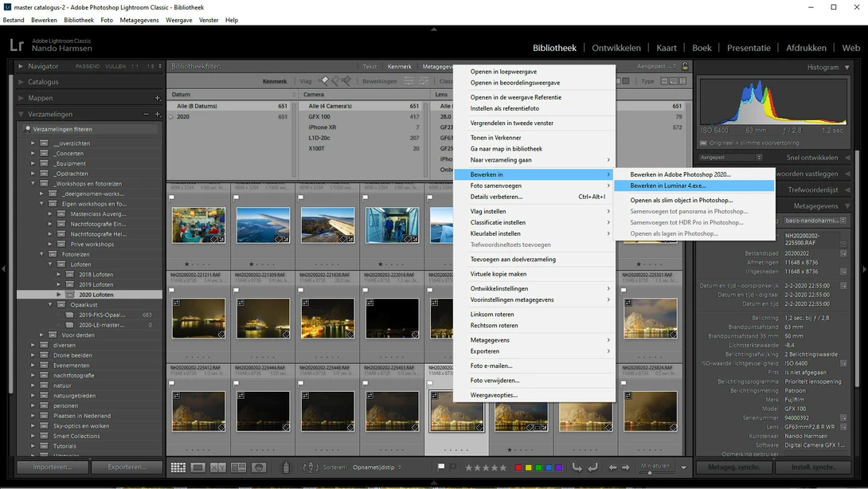Switch to Ontwikkelen module
This screenshot has width=868, height=489.
pyautogui.click(x=616, y=48)
